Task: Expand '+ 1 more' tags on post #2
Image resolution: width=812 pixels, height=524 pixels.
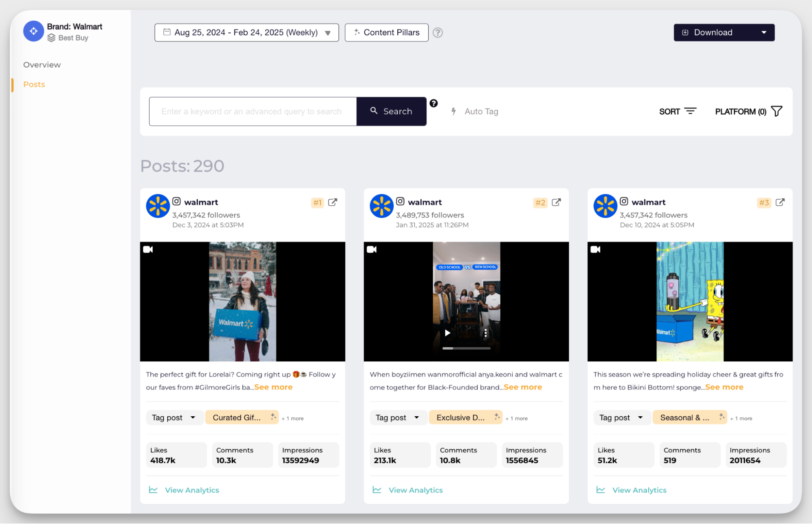Action: pos(517,418)
